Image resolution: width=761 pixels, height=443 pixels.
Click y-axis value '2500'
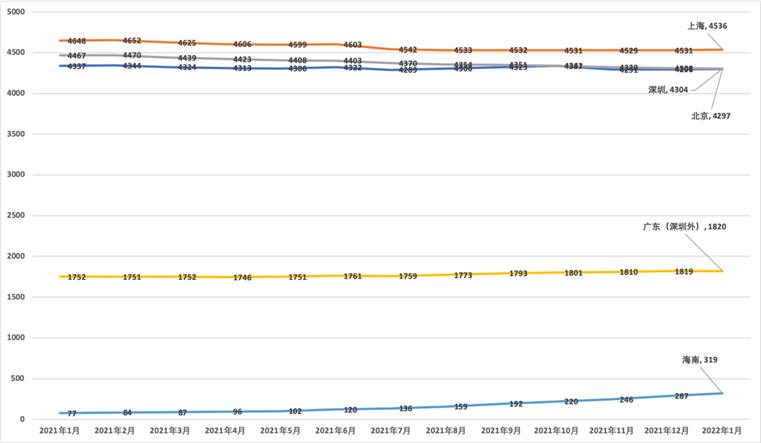(16, 215)
